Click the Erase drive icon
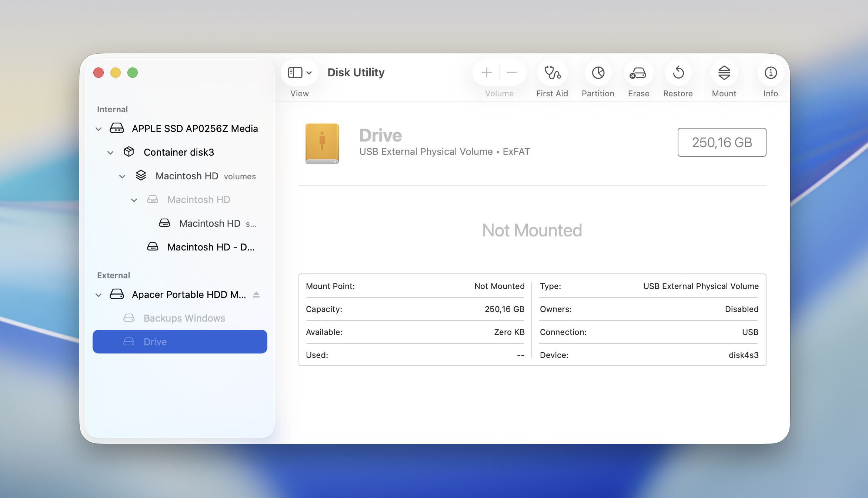Screen dimensions: 868x498 pyautogui.click(x=638, y=73)
